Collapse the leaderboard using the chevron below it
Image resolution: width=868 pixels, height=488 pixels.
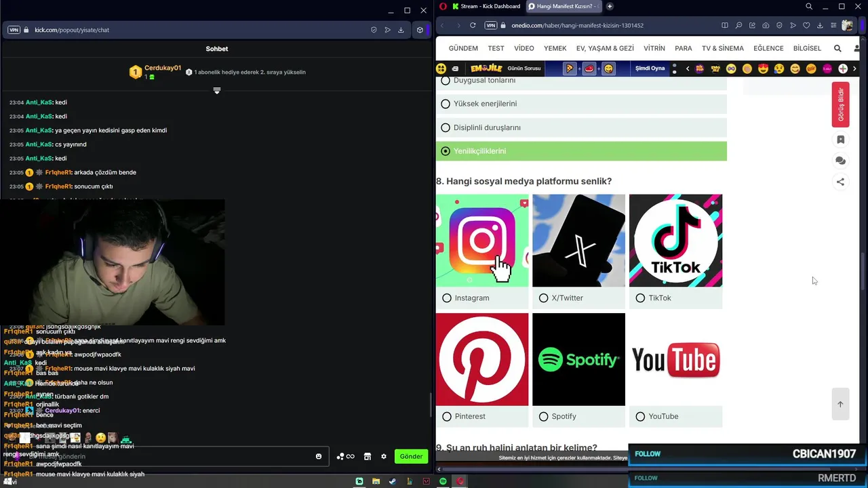tap(217, 91)
